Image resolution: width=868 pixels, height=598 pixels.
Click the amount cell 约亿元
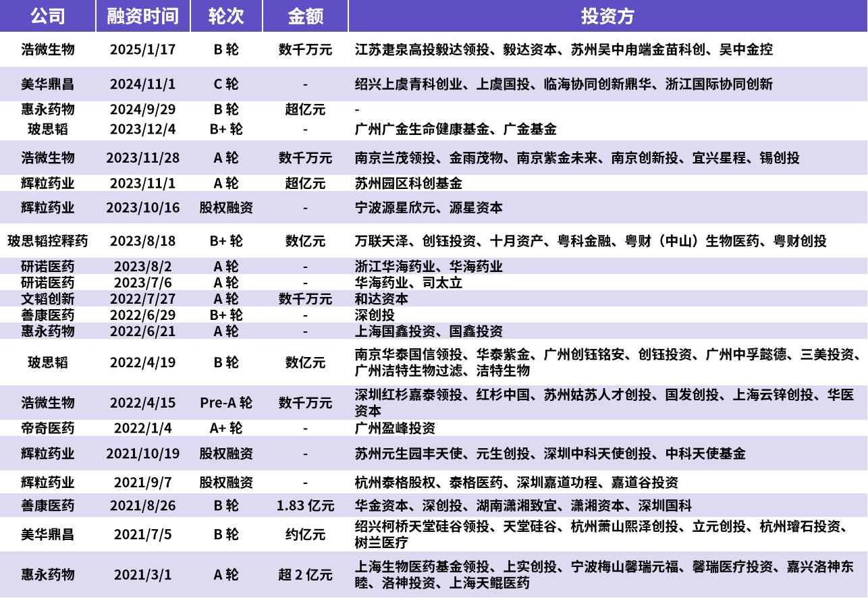point(305,535)
